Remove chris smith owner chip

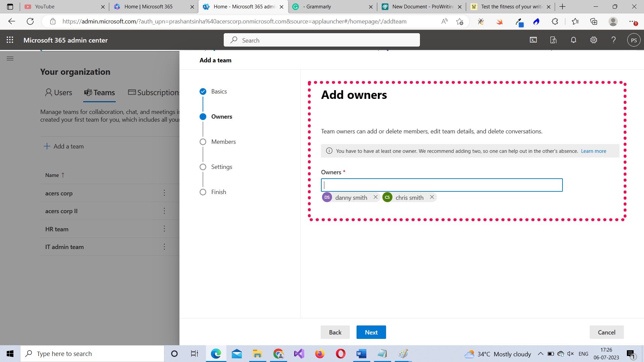432,197
